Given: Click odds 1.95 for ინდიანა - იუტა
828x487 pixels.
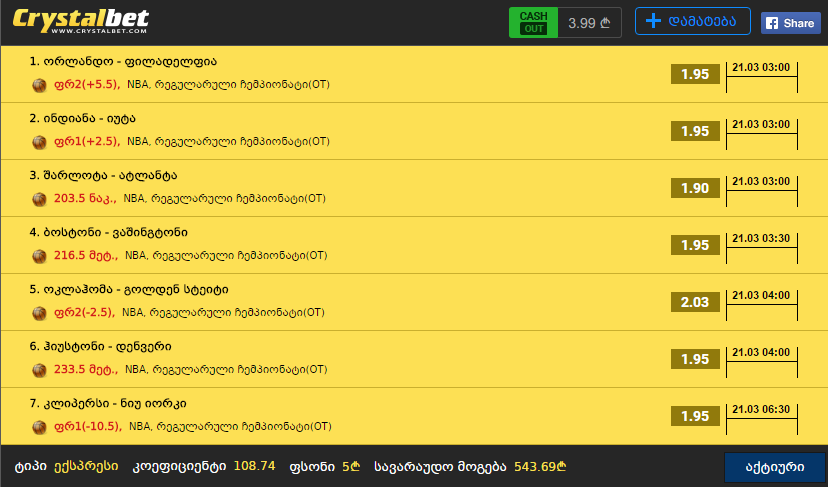Looking at the screenshot, I should pos(695,132).
